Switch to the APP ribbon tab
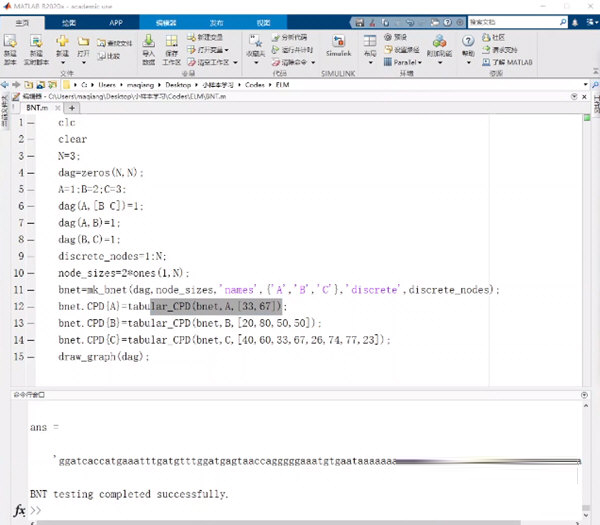 tap(116, 21)
